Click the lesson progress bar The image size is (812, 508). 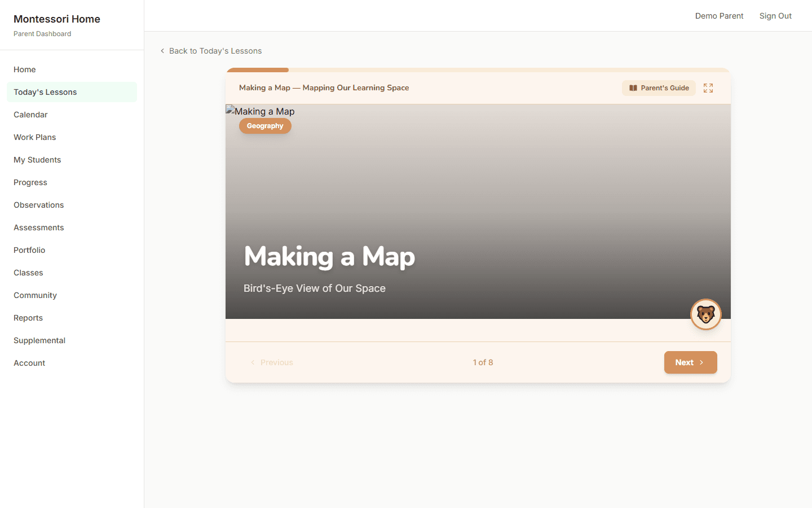(478, 70)
